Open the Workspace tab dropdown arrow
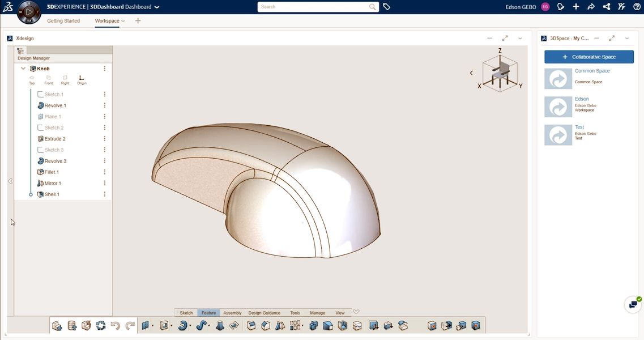Viewport: 644px width, 340px height. (123, 21)
